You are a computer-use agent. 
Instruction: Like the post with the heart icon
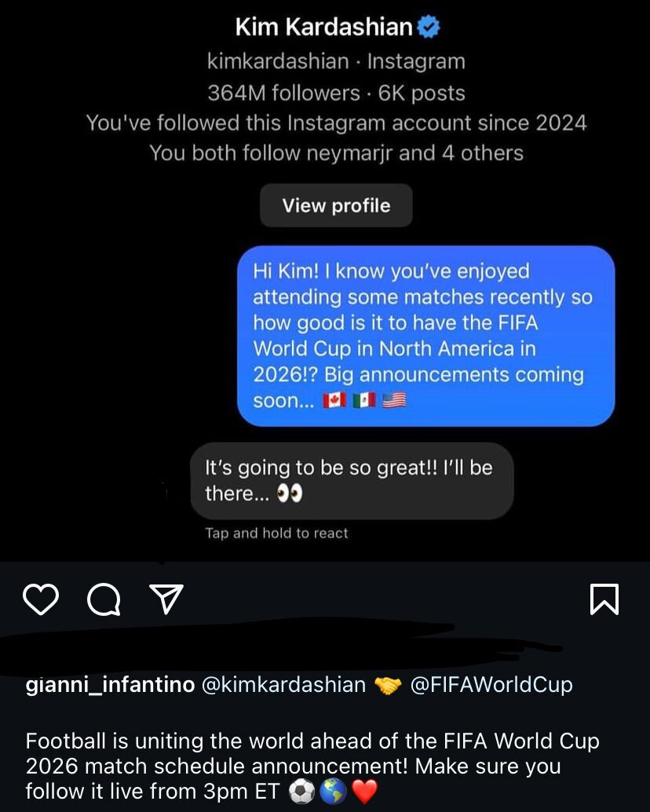click(41, 599)
